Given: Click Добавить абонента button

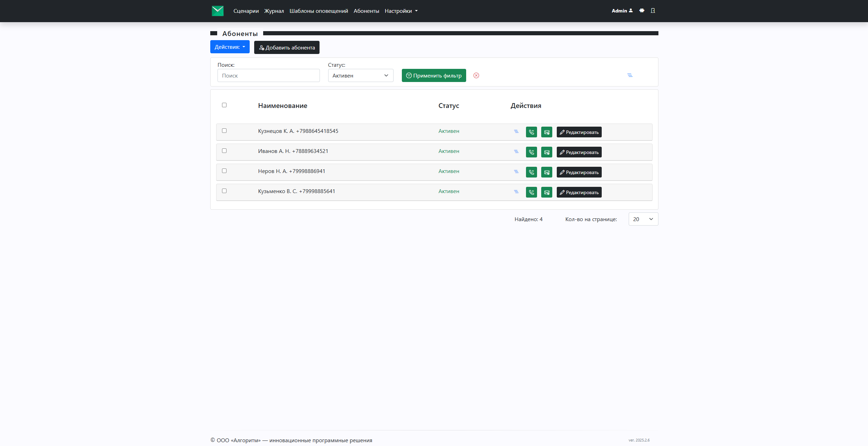Looking at the screenshot, I should [x=287, y=47].
